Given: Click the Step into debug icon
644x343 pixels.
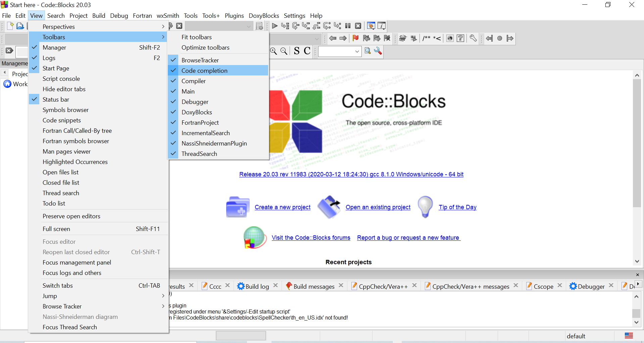Looking at the screenshot, I should [x=306, y=26].
